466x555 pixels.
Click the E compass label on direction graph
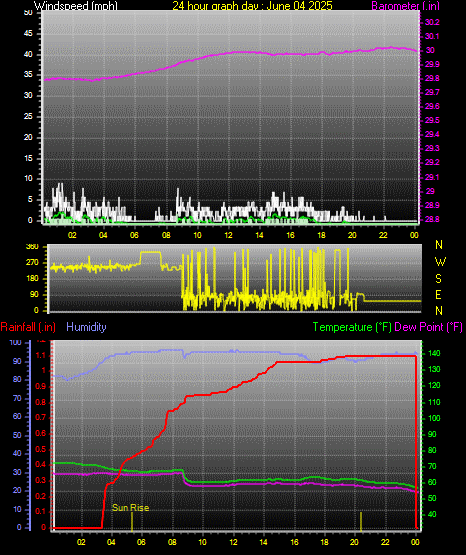[x=438, y=295]
